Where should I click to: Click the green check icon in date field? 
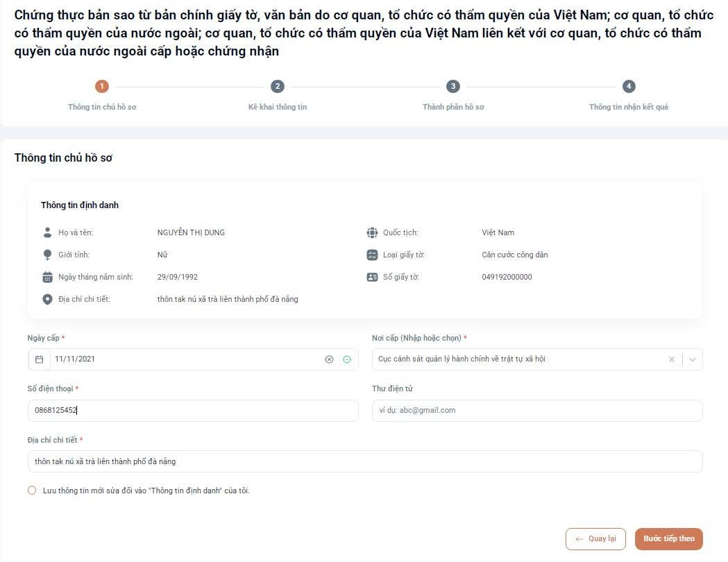347,359
